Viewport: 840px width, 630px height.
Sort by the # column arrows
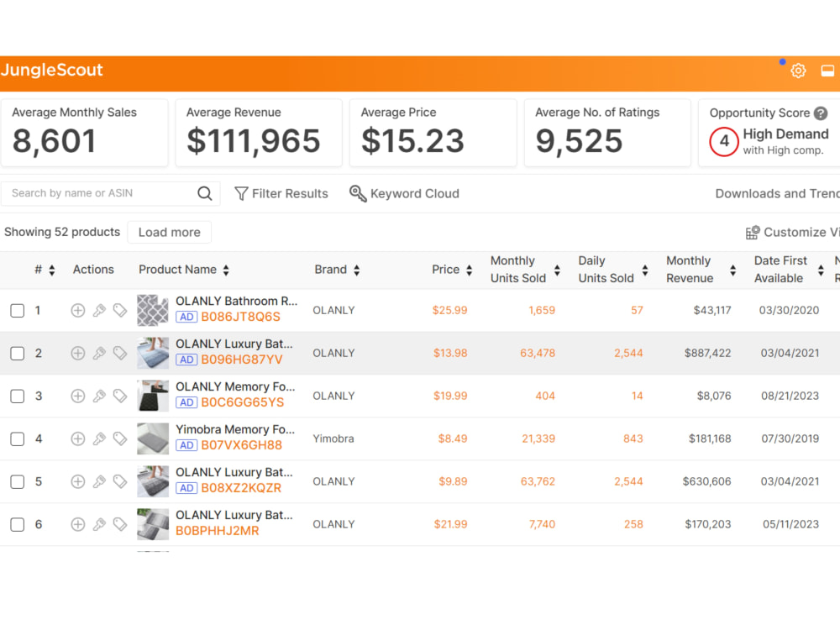52,270
